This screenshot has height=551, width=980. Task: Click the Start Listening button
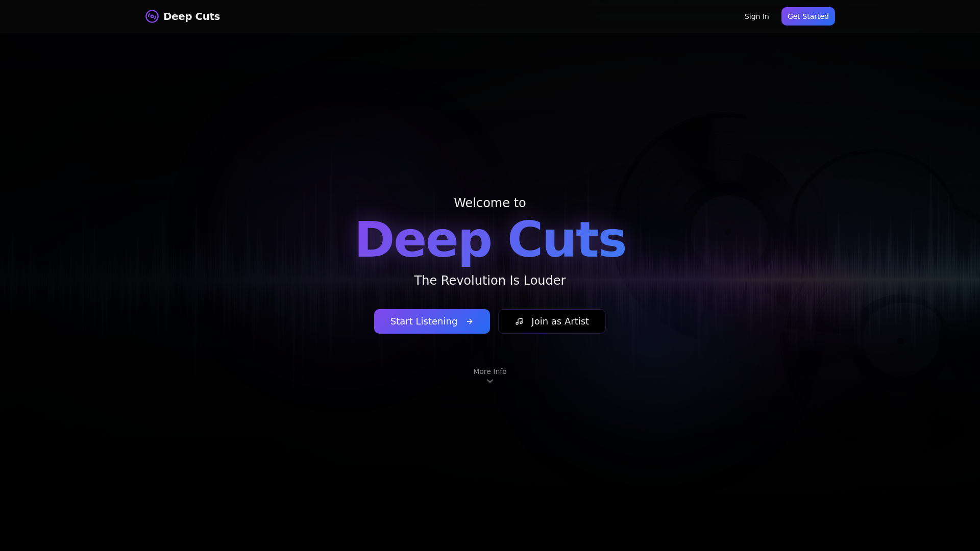point(432,321)
